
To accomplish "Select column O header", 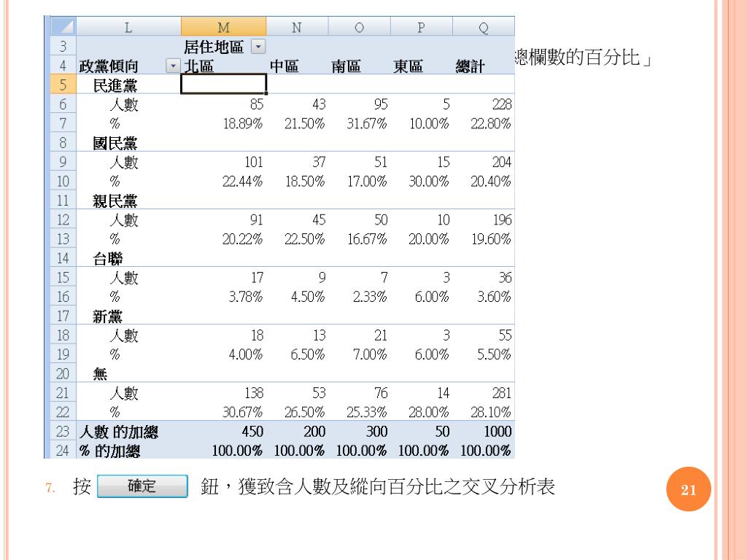I will (359, 27).
